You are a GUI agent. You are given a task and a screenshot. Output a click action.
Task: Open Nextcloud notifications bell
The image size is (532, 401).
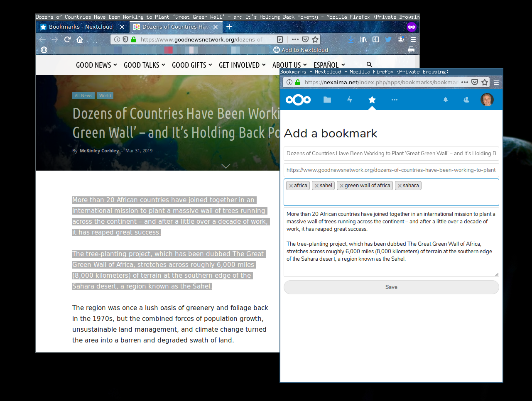pyautogui.click(x=446, y=100)
